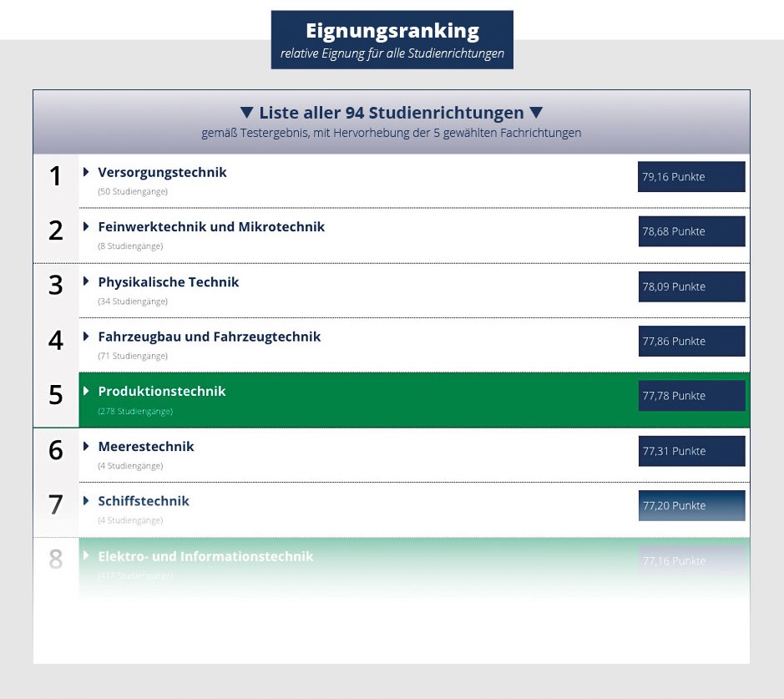Click the right triangle beside list heading

[x=536, y=113]
